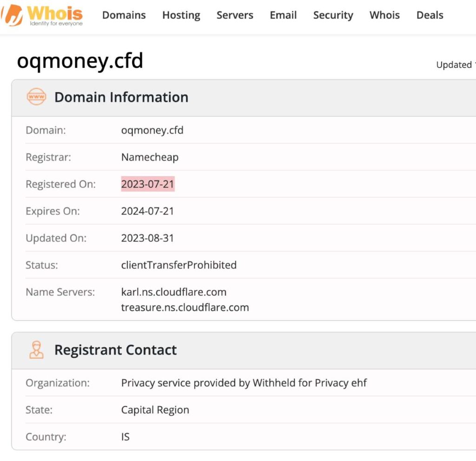Click the Expires On date 2024-07-21

(x=147, y=211)
